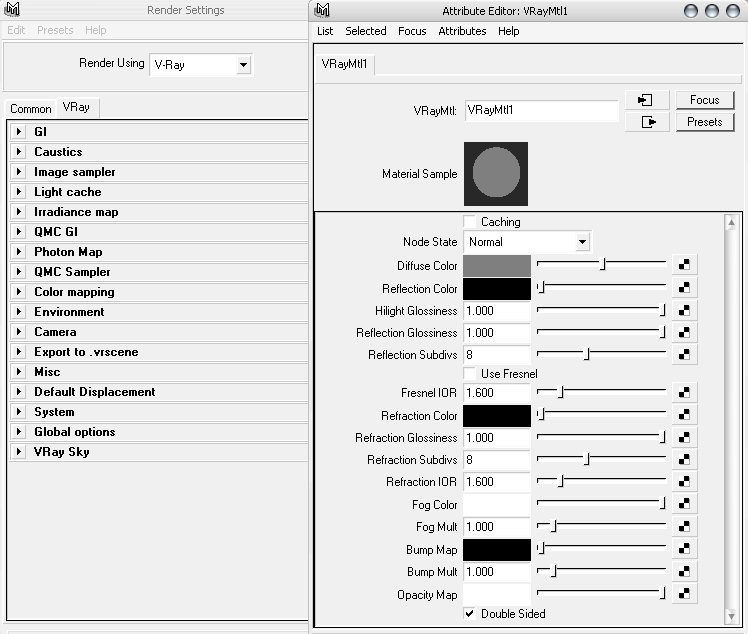
Task: Click map button for Reflection Color
Action: [684, 288]
